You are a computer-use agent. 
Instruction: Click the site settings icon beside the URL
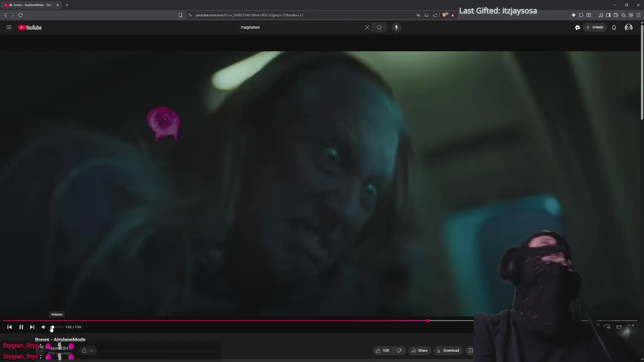click(190, 15)
